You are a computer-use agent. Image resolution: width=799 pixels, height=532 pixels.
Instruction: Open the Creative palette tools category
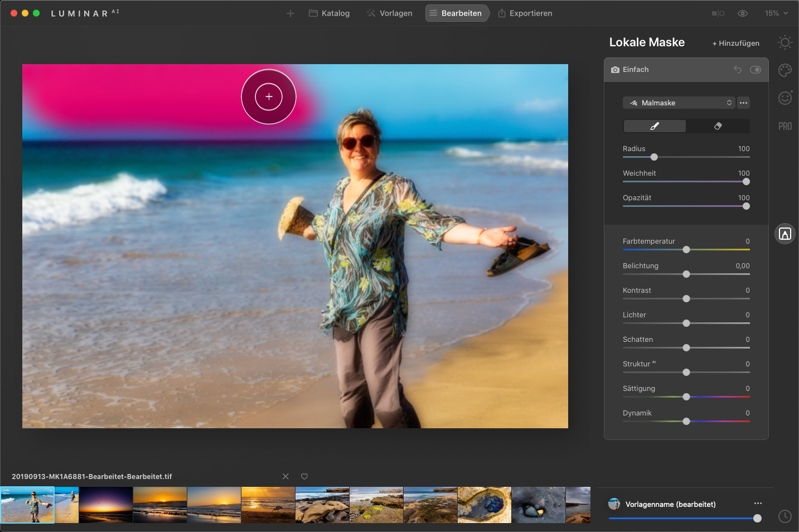pos(785,70)
